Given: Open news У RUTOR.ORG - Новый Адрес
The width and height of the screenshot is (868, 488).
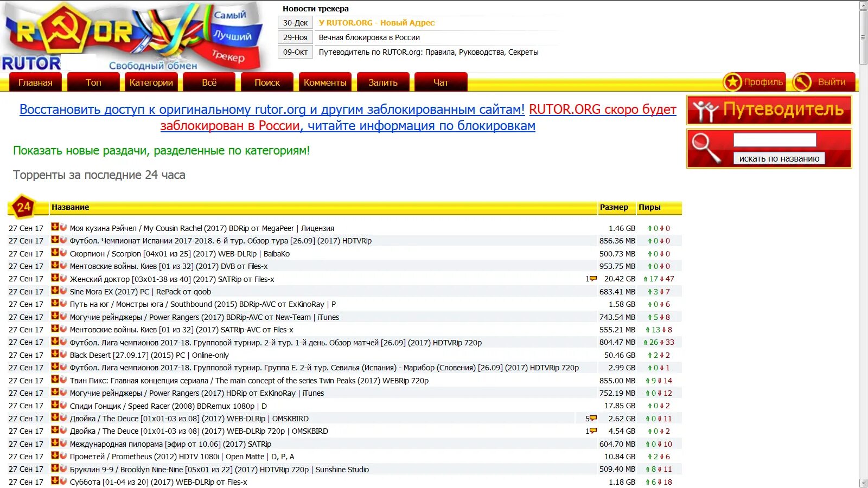Looking at the screenshot, I should pos(376,23).
